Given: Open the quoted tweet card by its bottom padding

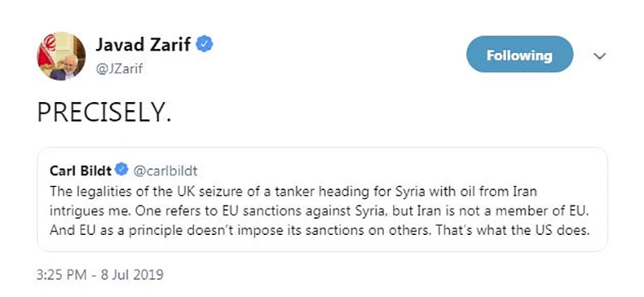Looking at the screenshot, I should [x=323, y=245].
